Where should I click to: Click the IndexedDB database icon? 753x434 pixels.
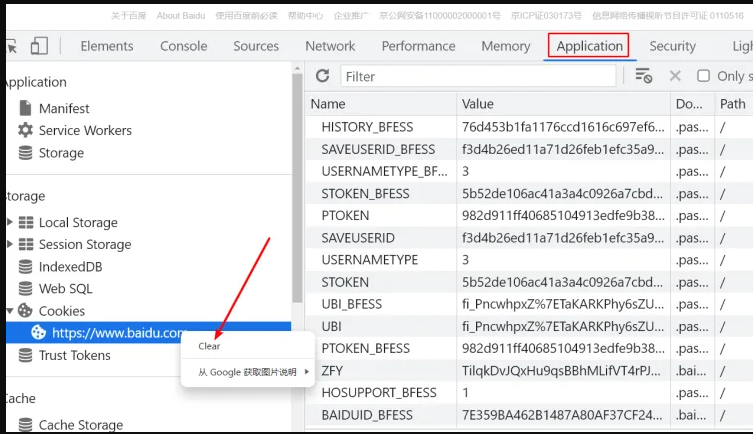click(x=25, y=267)
